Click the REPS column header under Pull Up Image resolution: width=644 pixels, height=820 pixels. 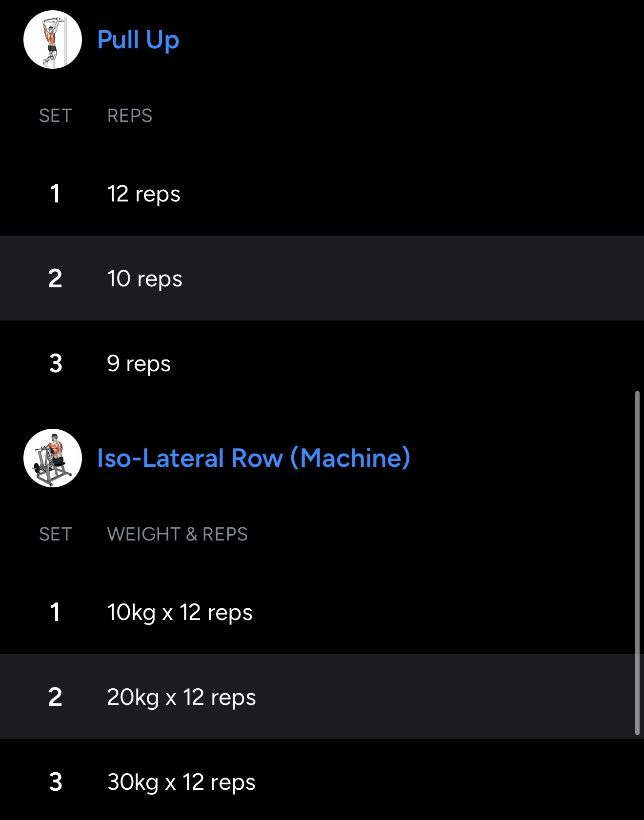tap(130, 116)
